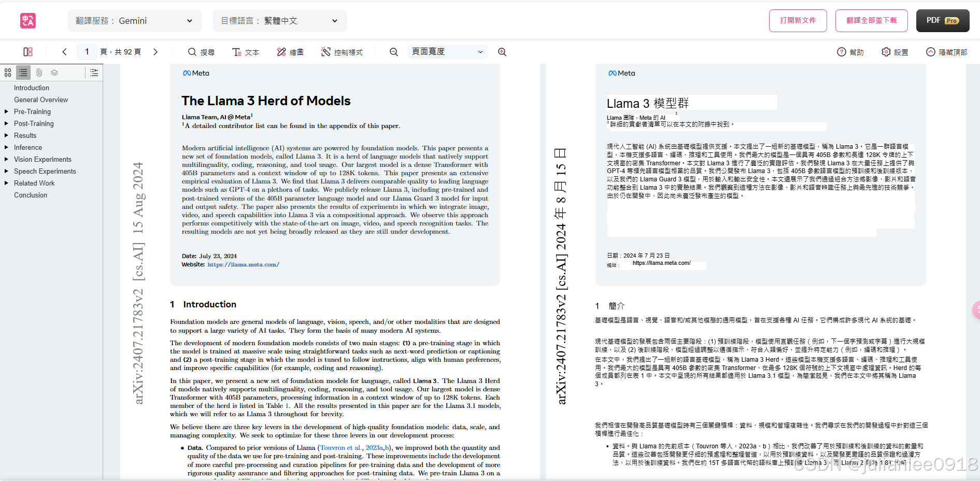Viewport: 980px width, 481px height.
Task: Expand the Results outline section
Action: (x=6, y=135)
